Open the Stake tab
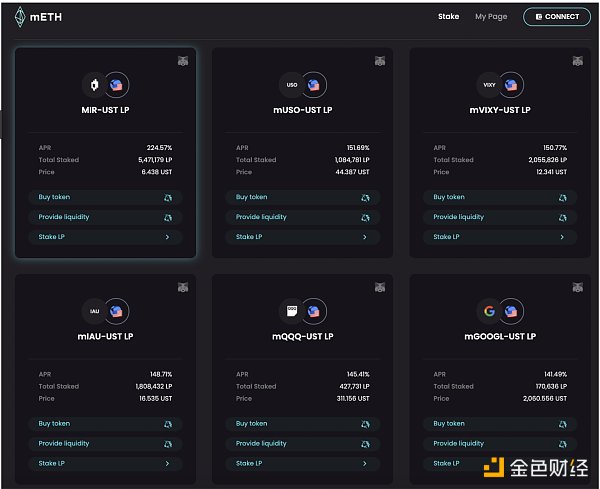 click(448, 16)
